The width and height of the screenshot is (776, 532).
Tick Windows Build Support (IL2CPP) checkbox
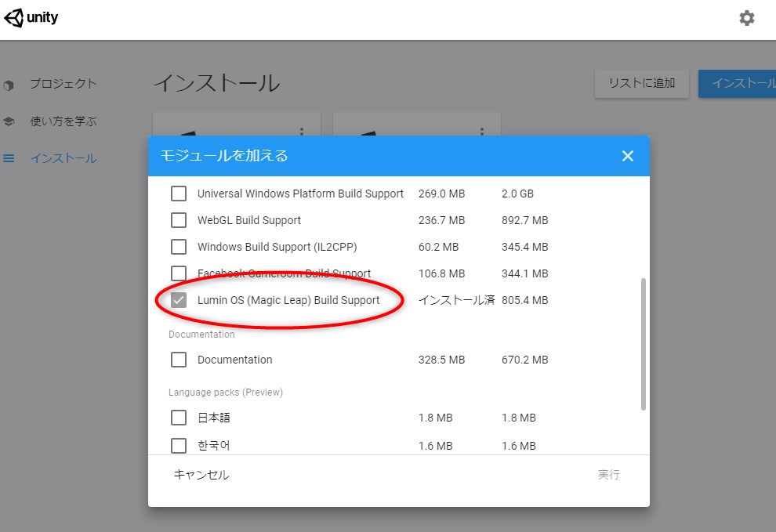click(179, 247)
